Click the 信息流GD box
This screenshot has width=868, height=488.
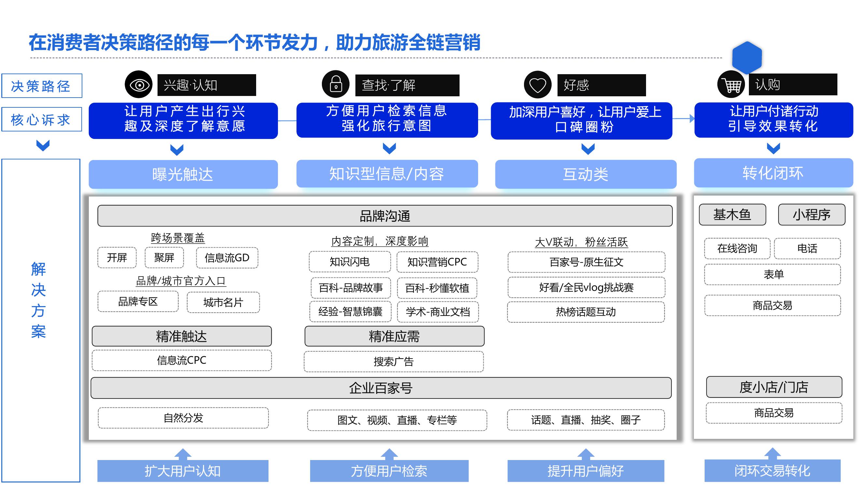227,258
